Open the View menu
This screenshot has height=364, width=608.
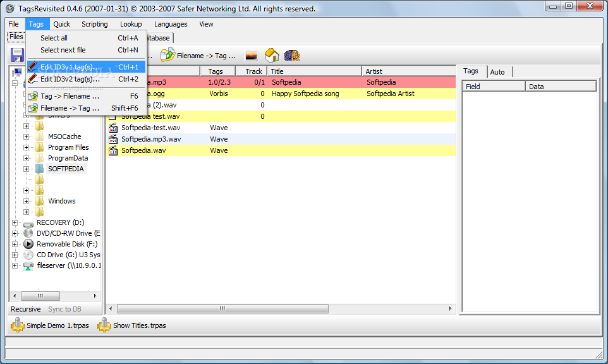click(x=206, y=24)
